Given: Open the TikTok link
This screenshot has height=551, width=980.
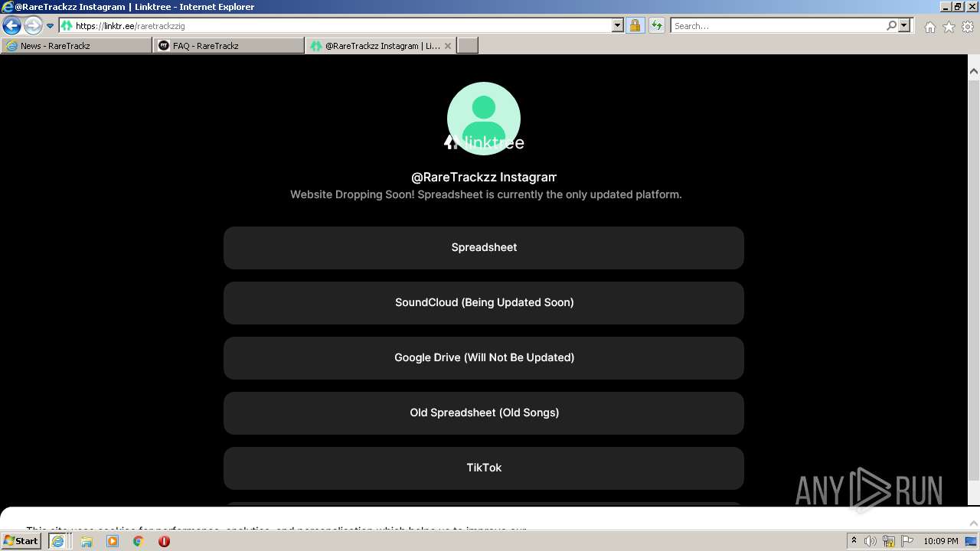Looking at the screenshot, I should (x=484, y=468).
